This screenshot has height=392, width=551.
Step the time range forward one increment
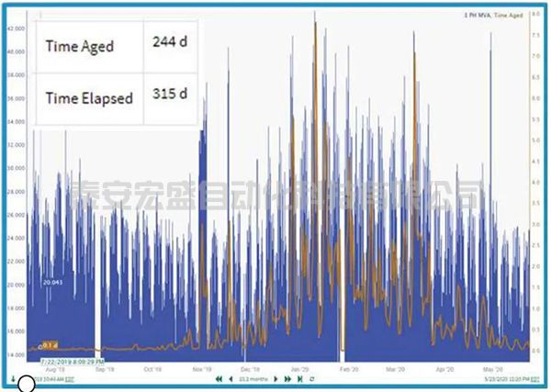277,378
